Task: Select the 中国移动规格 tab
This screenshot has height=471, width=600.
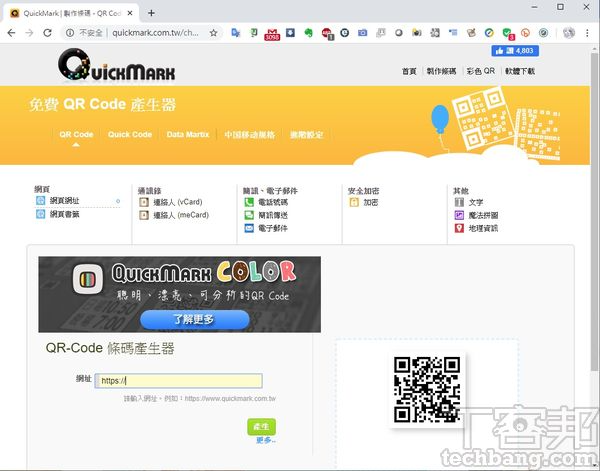Action: click(x=249, y=135)
